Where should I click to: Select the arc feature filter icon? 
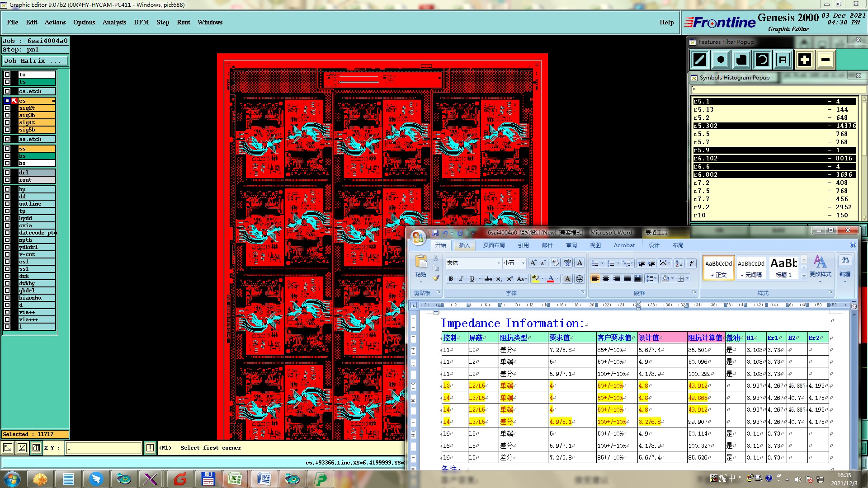pyautogui.click(x=762, y=60)
